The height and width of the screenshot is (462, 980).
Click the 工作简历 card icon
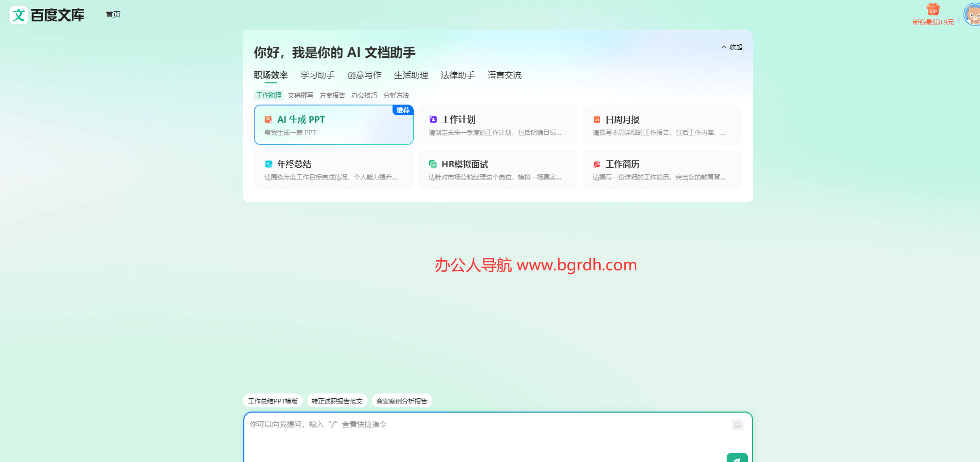[597, 164]
